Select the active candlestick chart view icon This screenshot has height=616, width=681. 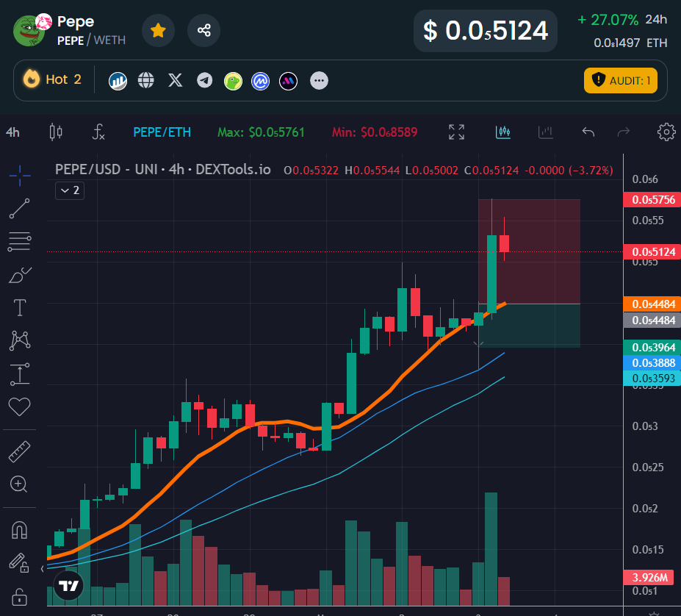pyautogui.click(x=503, y=132)
